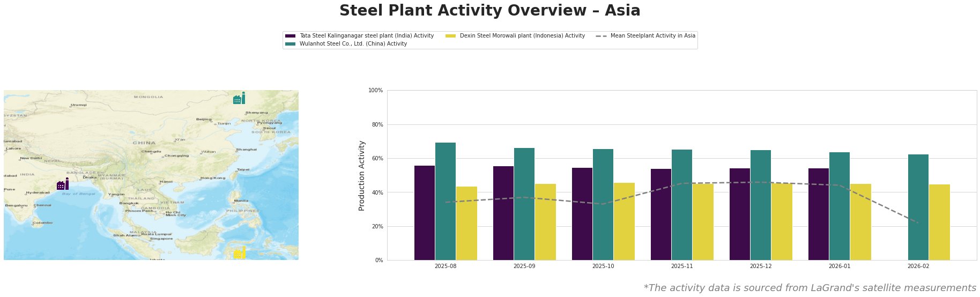980x297 pixels.
Task: Click the yellow bar for 2026-02
Action: [939, 222]
